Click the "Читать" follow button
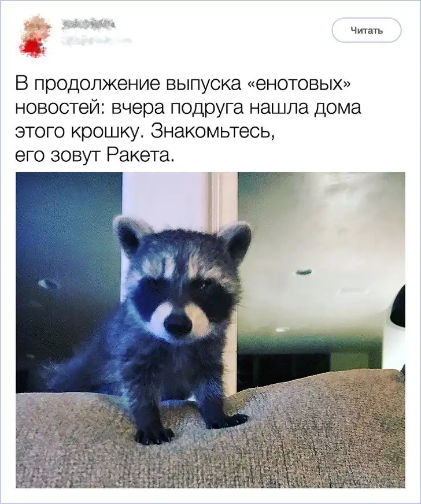The image size is (421, 504). pos(366,31)
